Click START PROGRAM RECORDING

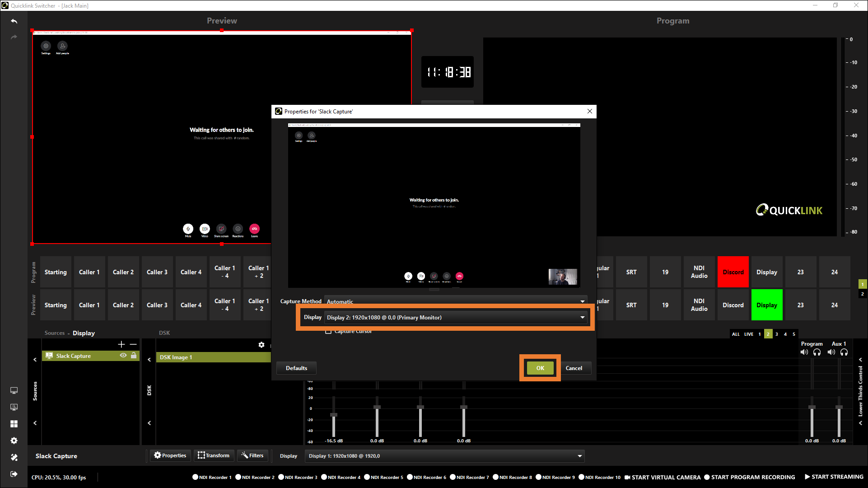(750, 477)
